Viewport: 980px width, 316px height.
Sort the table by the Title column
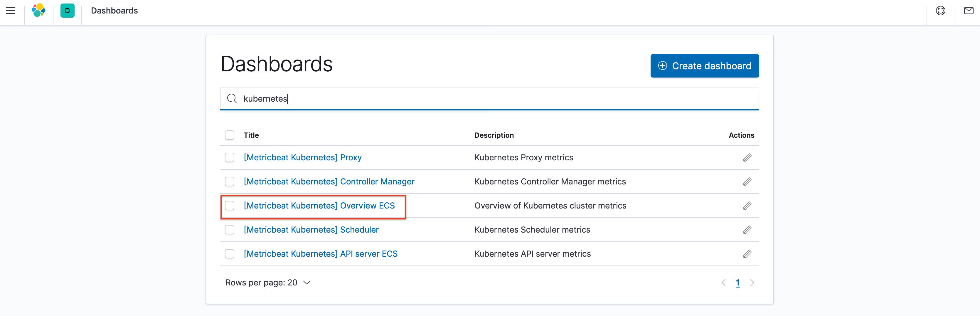pyautogui.click(x=251, y=135)
